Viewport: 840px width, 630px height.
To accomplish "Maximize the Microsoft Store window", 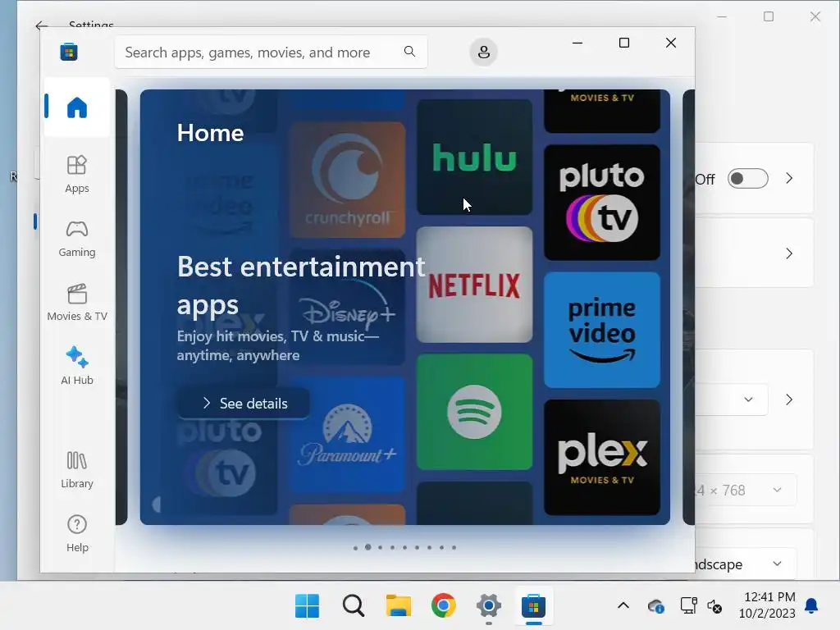I will [624, 43].
